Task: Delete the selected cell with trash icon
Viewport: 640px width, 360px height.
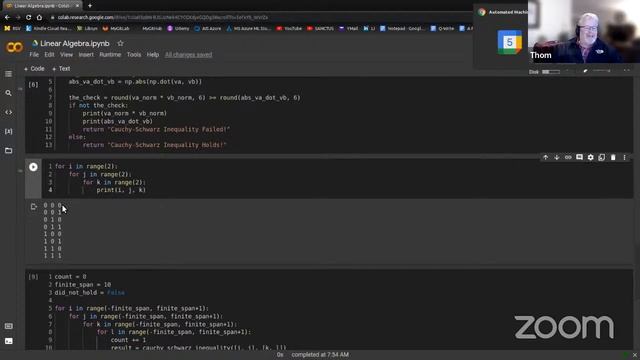Action: coord(613,158)
